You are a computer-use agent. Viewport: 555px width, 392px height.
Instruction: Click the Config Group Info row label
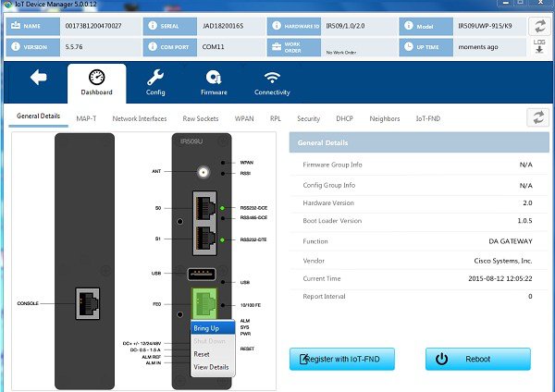pyautogui.click(x=328, y=185)
